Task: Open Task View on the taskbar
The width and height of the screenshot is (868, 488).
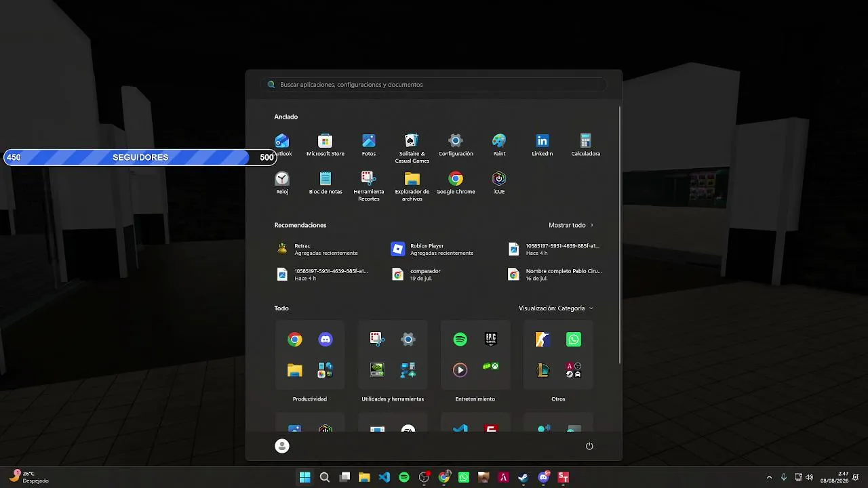Action: coord(344,477)
